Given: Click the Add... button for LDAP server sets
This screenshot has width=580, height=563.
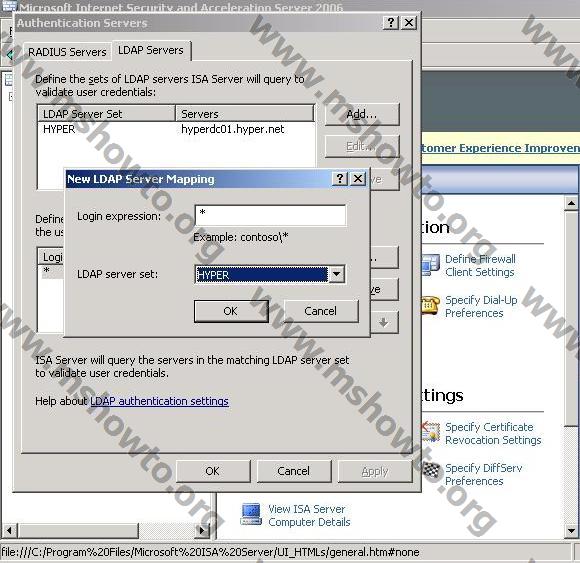Looking at the screenshot, I should pos(362,114).
